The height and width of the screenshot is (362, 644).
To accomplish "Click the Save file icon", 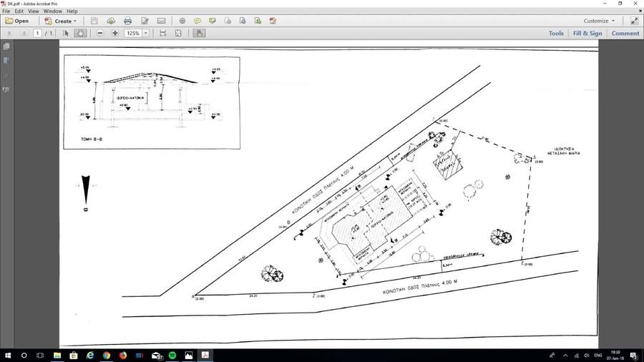I will click(94, 21).
